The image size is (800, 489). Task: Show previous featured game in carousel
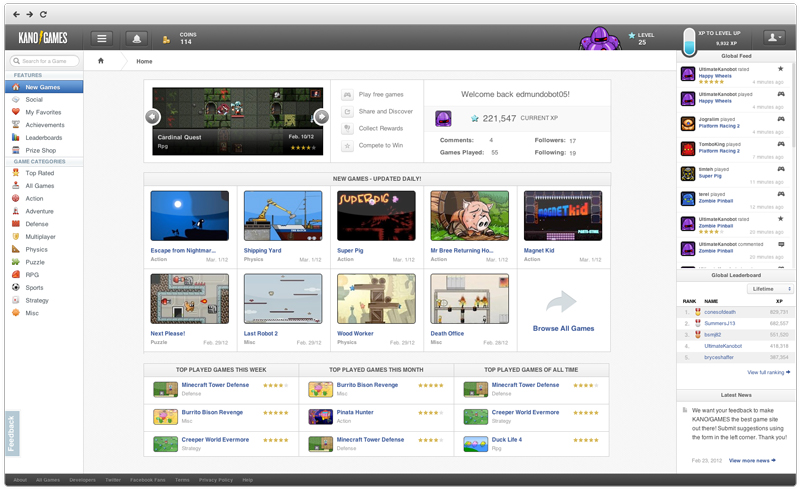153,117
